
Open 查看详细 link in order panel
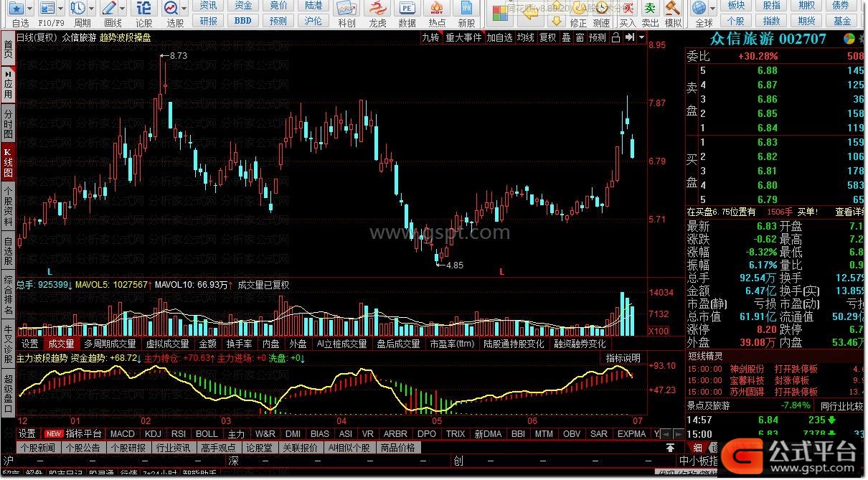[x=850, y=212]
